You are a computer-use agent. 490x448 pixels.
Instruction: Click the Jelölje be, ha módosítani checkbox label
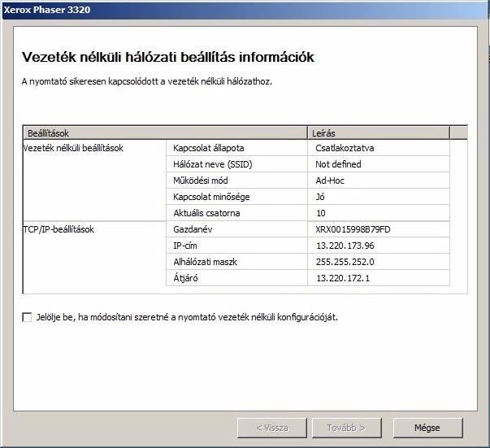[187, 317]
